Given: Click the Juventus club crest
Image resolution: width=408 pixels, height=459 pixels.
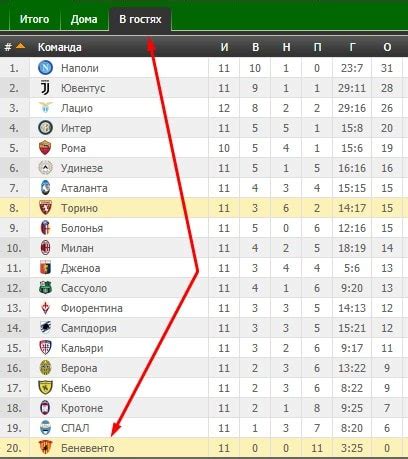Looking at the screenshot, I should [x=45, y=88].
